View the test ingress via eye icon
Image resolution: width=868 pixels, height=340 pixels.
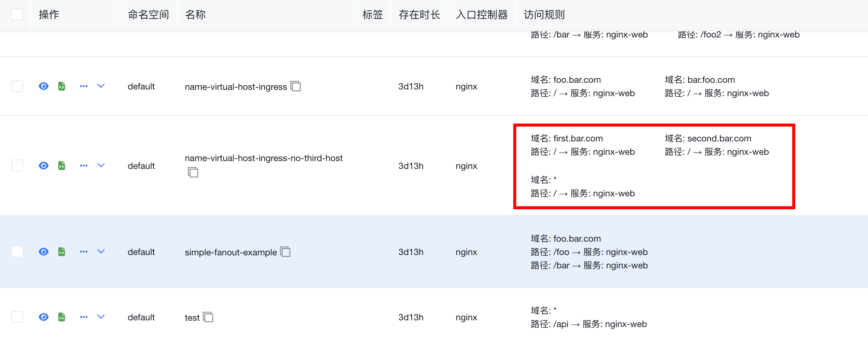coord(43,317)
